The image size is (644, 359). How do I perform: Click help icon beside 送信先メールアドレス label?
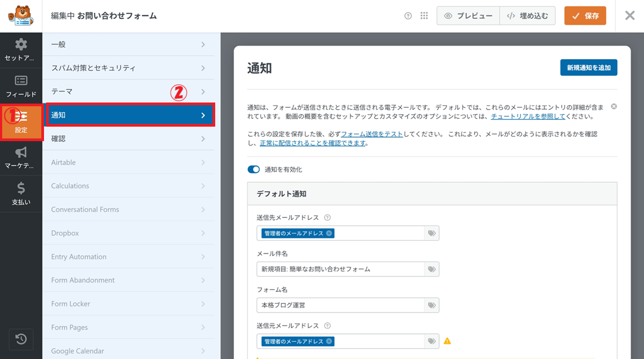click(x=327, y=218)
